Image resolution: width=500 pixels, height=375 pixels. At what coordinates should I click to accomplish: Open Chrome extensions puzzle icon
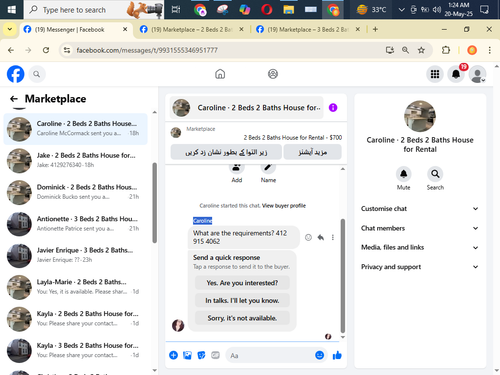446,50
